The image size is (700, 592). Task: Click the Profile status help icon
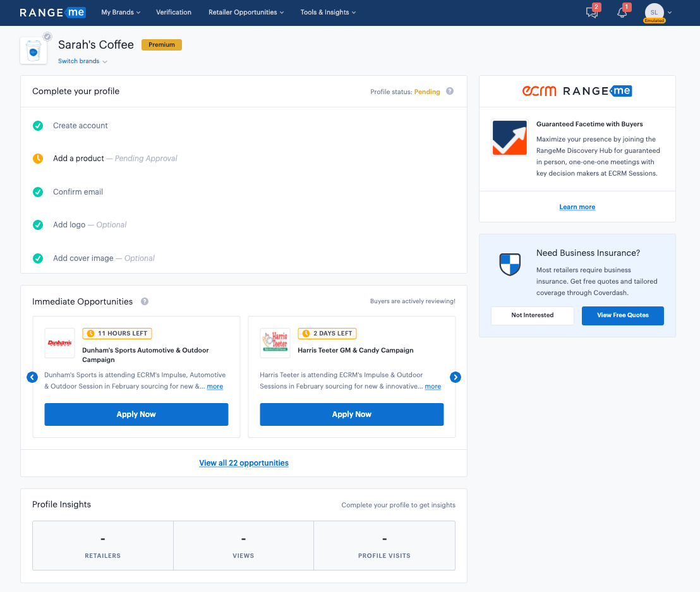pos(450,91)
